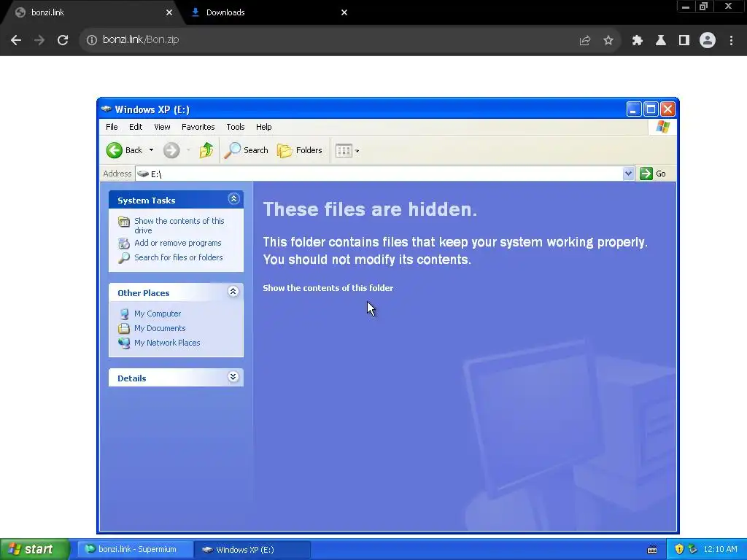
Task: Click Show the contents of this drive
Action: tap(179, 226)
